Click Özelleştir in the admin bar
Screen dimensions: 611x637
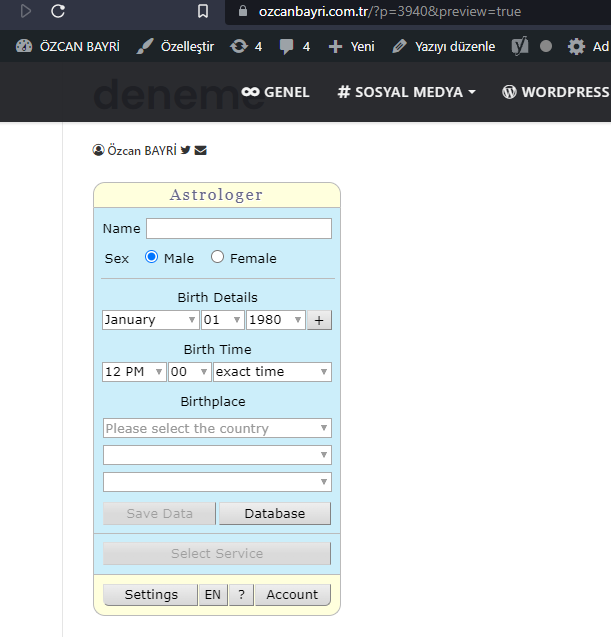[x=187, y=46]
